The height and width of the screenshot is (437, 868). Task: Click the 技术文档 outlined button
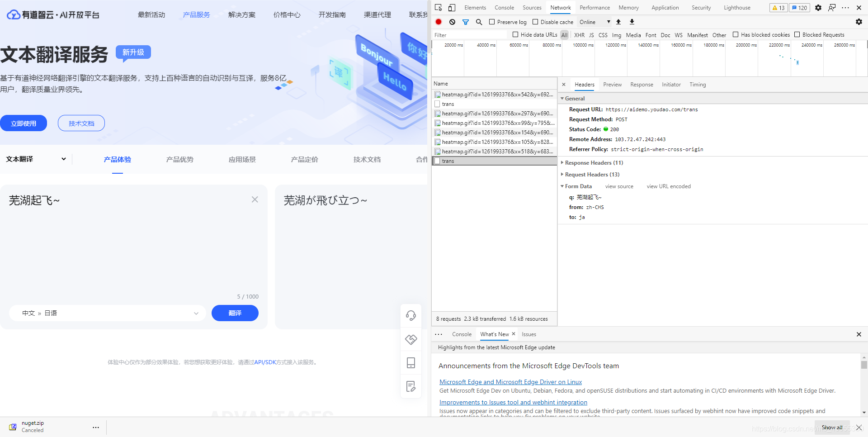tap(81, 123)
